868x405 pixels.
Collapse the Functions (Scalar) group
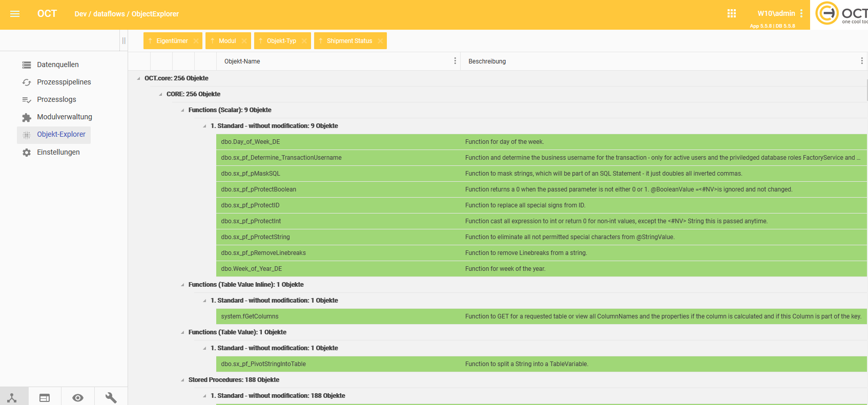point(182,110)
